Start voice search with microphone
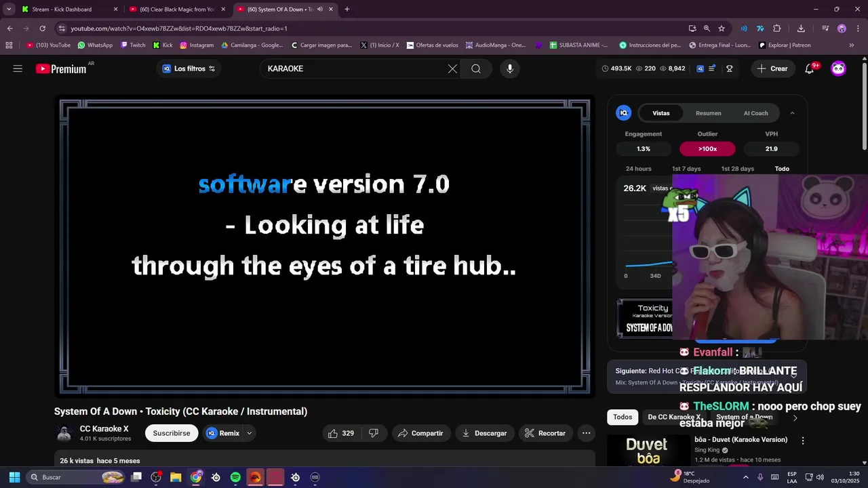 click(510, 68)
